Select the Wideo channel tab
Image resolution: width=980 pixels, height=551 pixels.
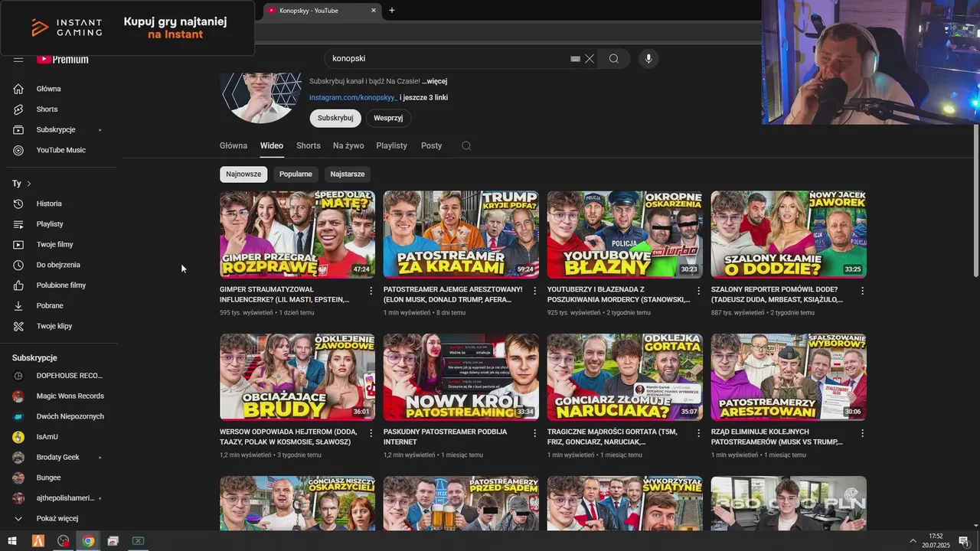point(272,145)
